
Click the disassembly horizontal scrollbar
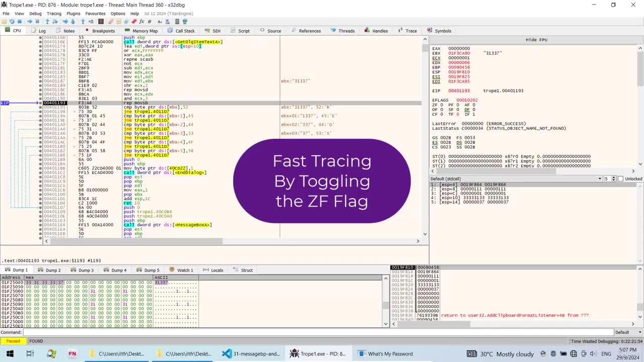click(232, 241)
